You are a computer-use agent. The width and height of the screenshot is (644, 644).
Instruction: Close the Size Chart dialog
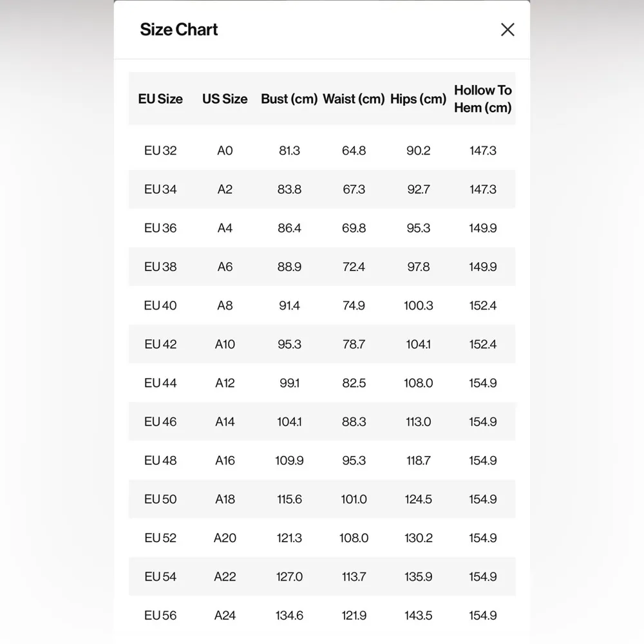pyautogui.click(x=507, y=30)
